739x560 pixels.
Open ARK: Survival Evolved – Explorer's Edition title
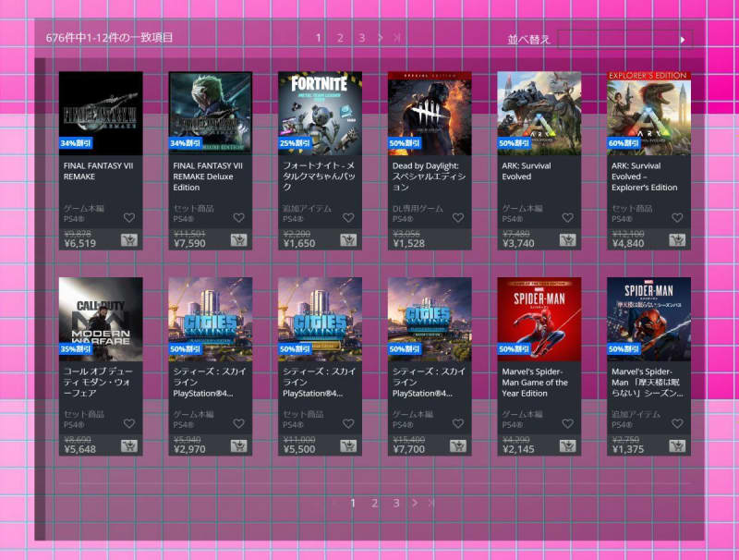coord(644,177)
